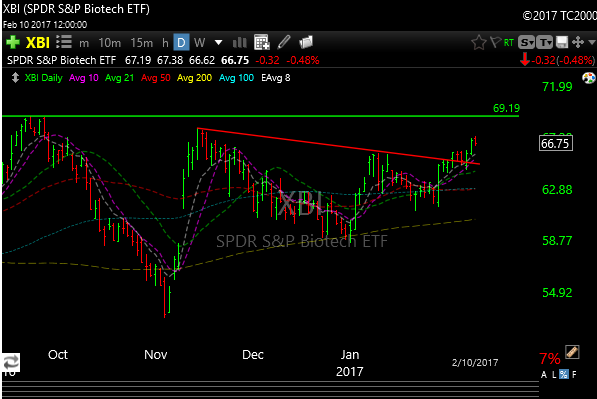This screenshot has width=597, height=399.
Task: Expand the timeframe dropdown arrow after W
Action: pyautogui.click(x=219, y=42)
